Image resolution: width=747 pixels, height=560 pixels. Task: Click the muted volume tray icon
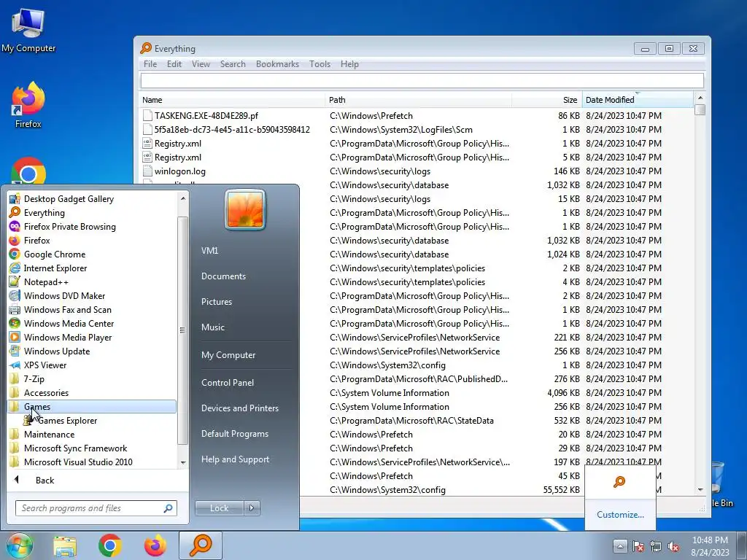(673, 545)
